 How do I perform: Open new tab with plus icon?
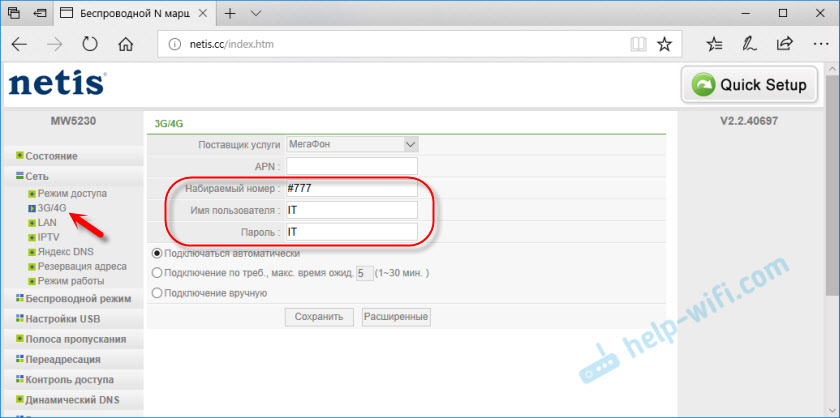click(228, 14)
